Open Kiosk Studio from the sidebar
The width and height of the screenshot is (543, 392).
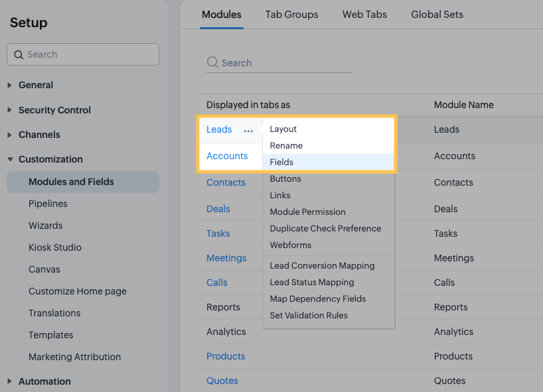pos(54,247)
